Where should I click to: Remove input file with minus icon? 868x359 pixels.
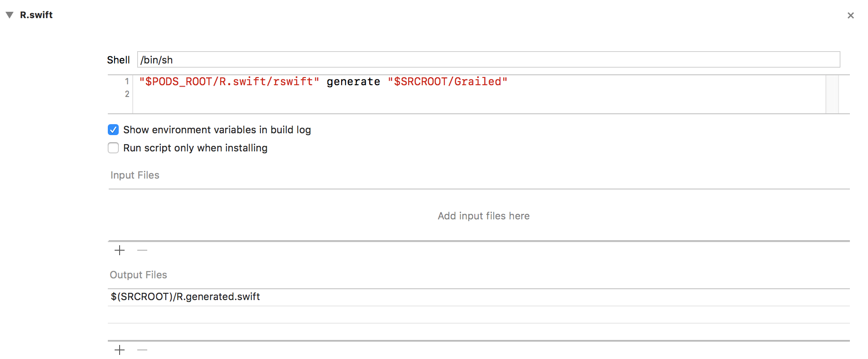point(142,250)
